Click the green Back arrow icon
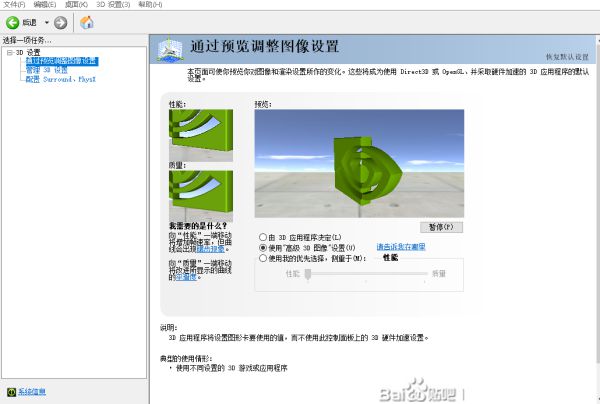Screen dimensions: 600x404 click(13, 22)
